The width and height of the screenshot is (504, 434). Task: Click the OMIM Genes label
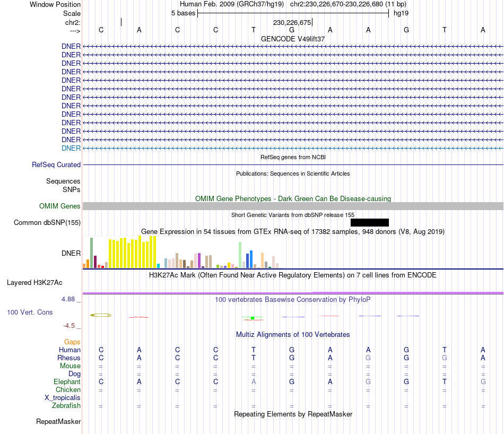[59, 206]
